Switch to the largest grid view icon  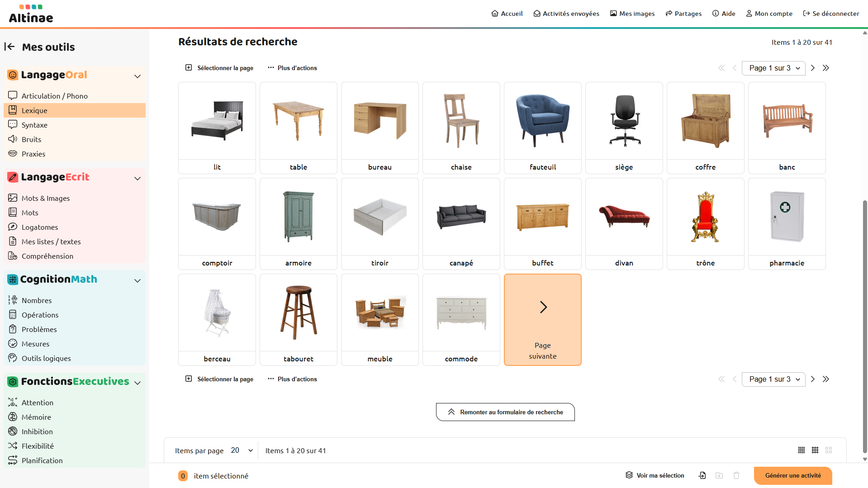(829, 450)
